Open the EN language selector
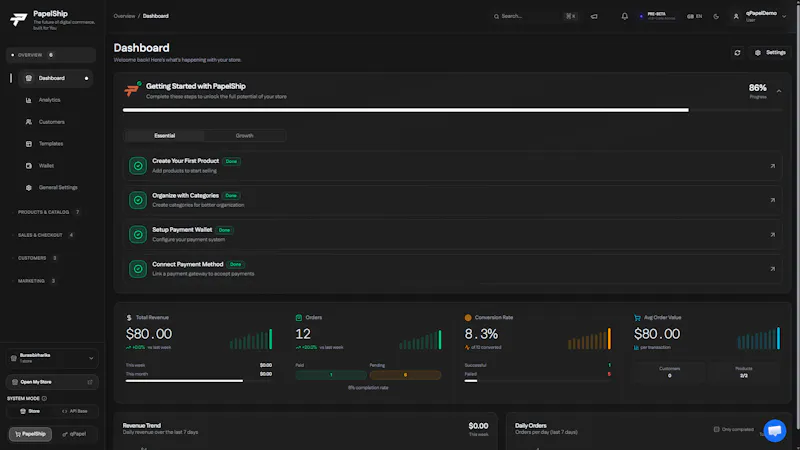 (694, 16)
